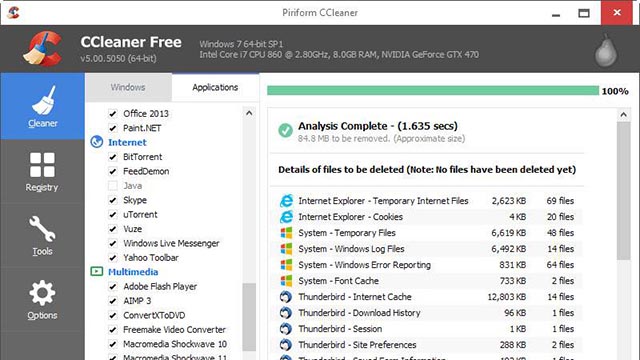Switch to the Windows tab
The height and width of the screenshot is (360, 640).
[x=128, y=87]
